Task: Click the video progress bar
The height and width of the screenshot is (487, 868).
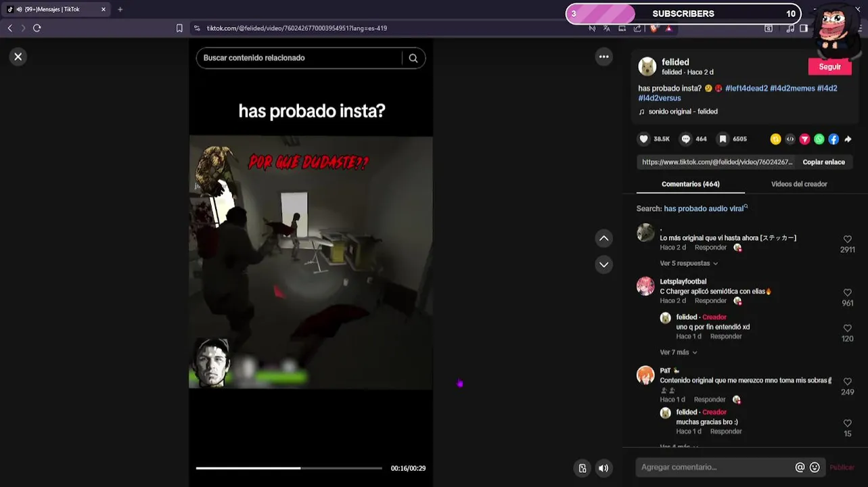Action: click(x=289, y=468)
